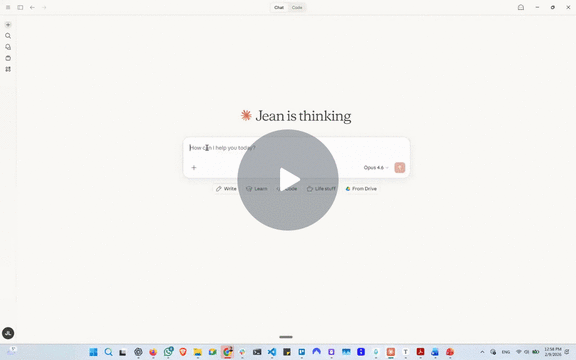Play the video overlay button
Viewport: 576px width, 360px height.
click(288, 180)
